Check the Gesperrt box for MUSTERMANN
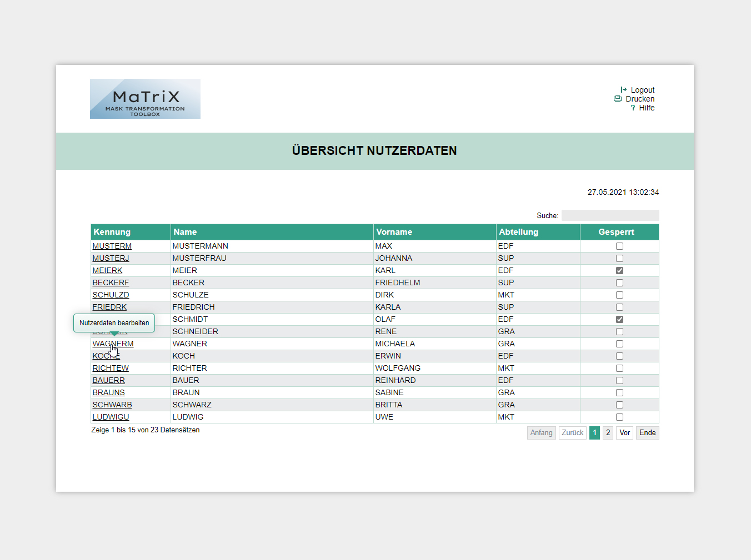Viewport: 751px width, 560px height. 619,246
